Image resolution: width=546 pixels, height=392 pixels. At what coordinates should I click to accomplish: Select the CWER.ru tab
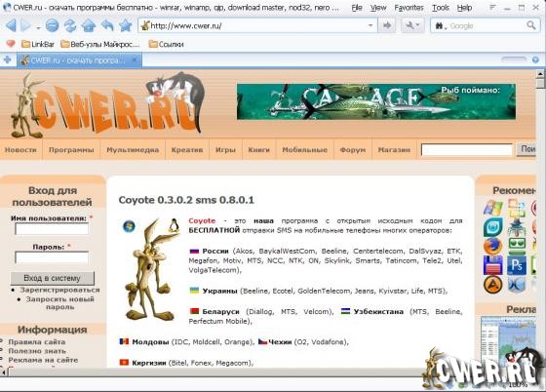point(79,60)
